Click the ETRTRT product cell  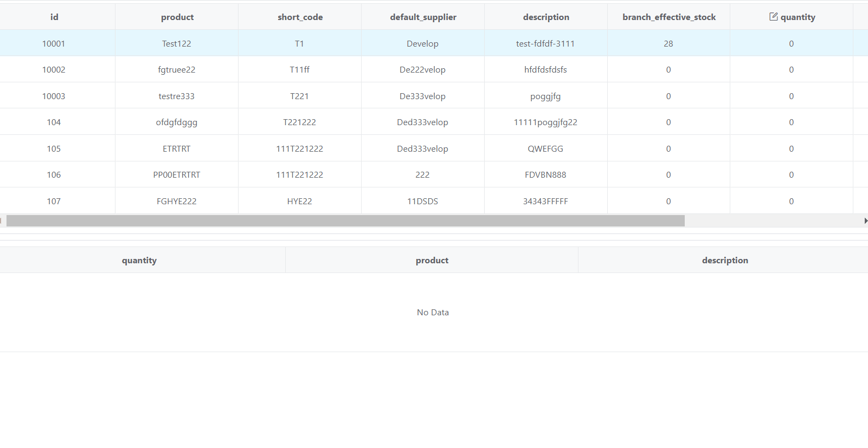(x=177, y=148)
